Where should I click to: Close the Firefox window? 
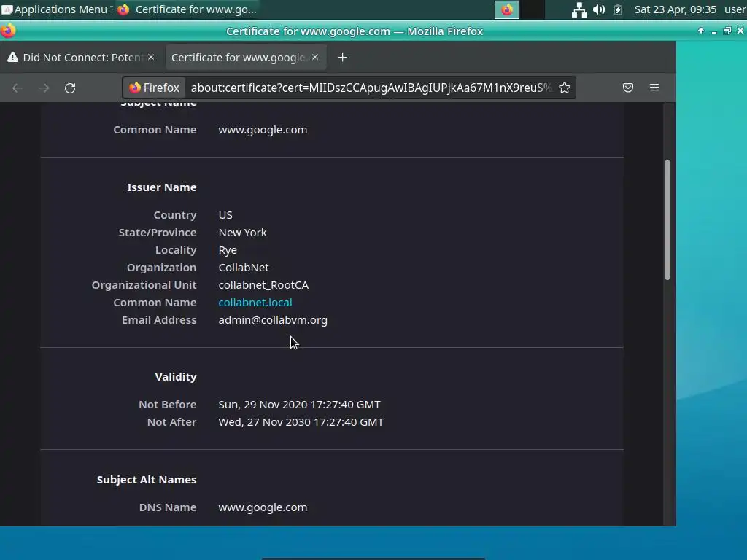click(x=740, y=31)
